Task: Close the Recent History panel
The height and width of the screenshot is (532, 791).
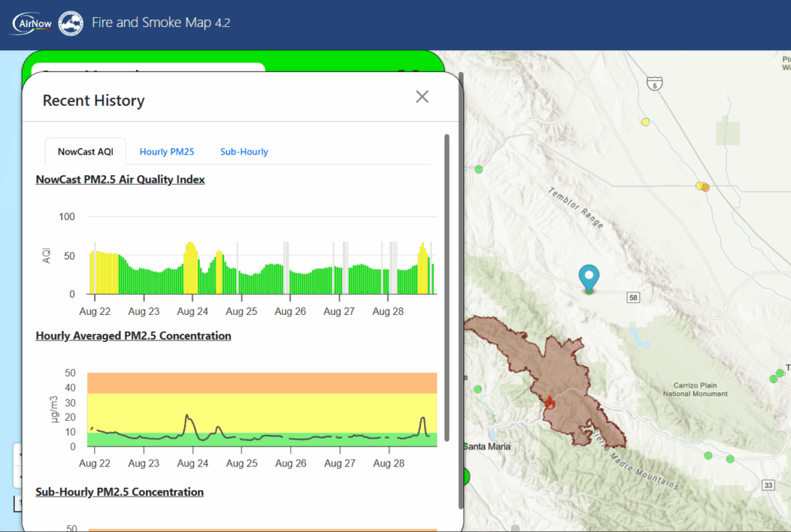Action: click(x=422, y=97)
